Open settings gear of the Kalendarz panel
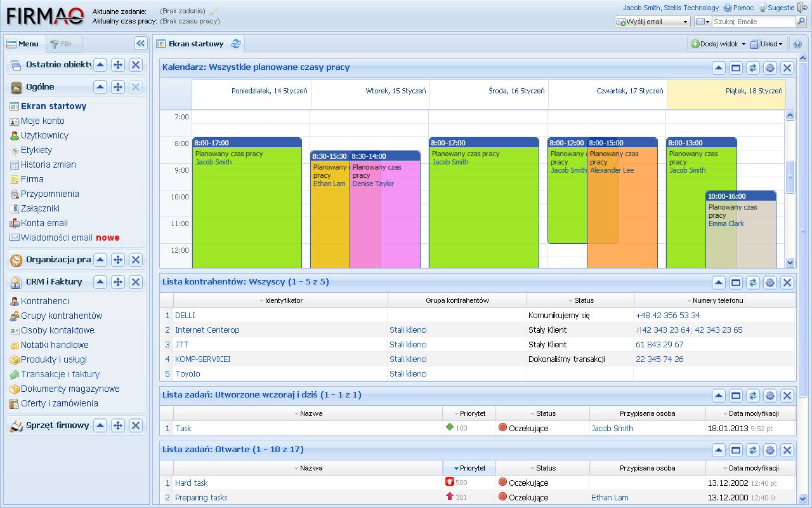Image resolution: width=812 pixels, height=508 pixels. click(x=770, y=68)
